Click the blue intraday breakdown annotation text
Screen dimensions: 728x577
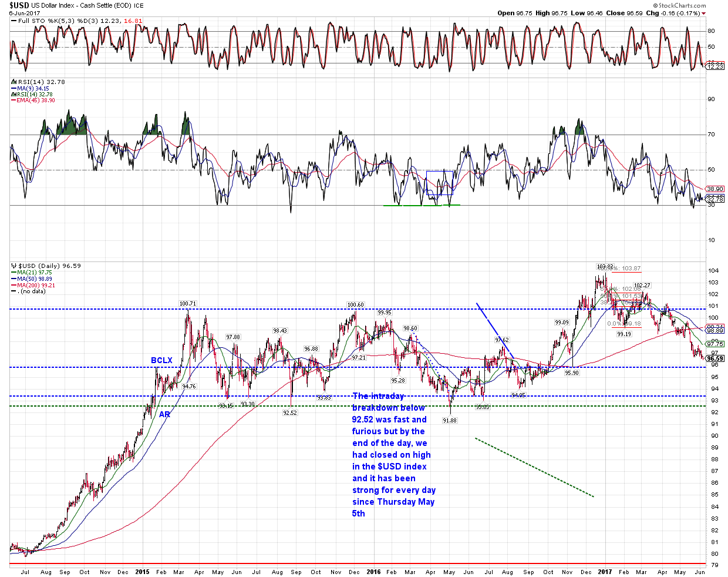394,455
